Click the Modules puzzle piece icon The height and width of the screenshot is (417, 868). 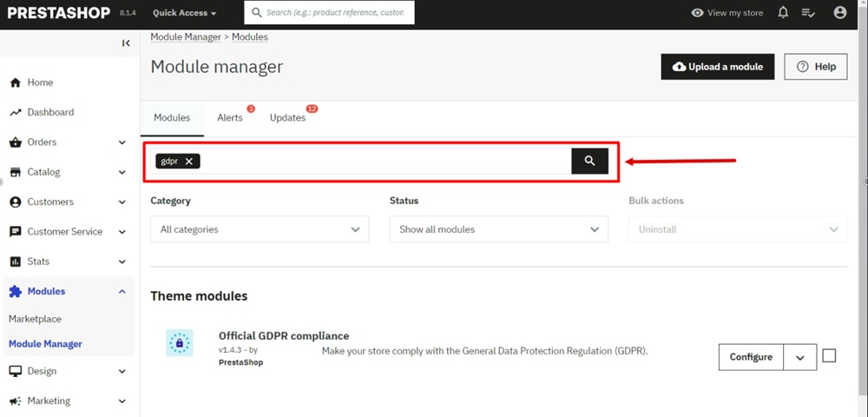(16, 291)
